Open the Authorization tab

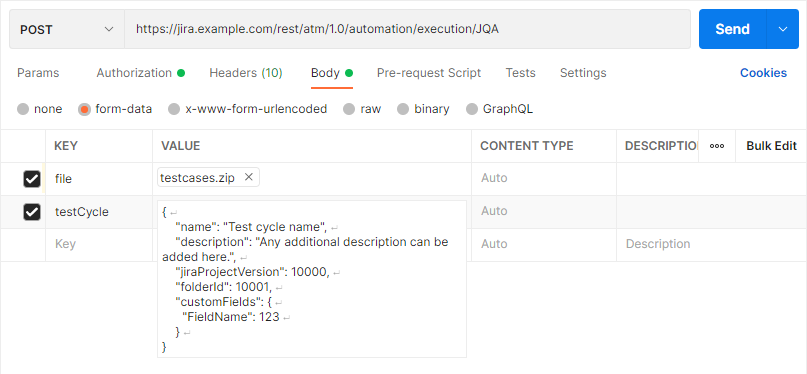140,73
